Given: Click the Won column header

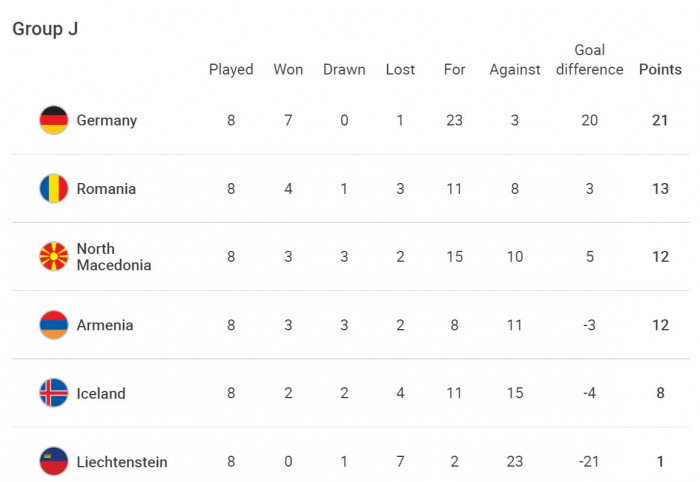Looking at the screenshot, I should pos(288,70).
